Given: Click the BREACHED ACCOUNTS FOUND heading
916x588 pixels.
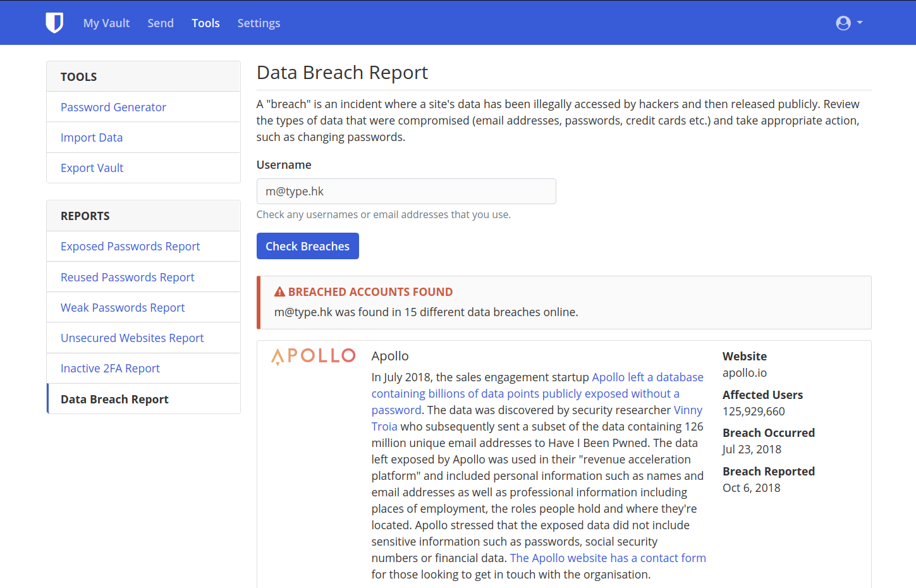Looking at the screenshot, I should pyautogui.click(x=370, y=291).
